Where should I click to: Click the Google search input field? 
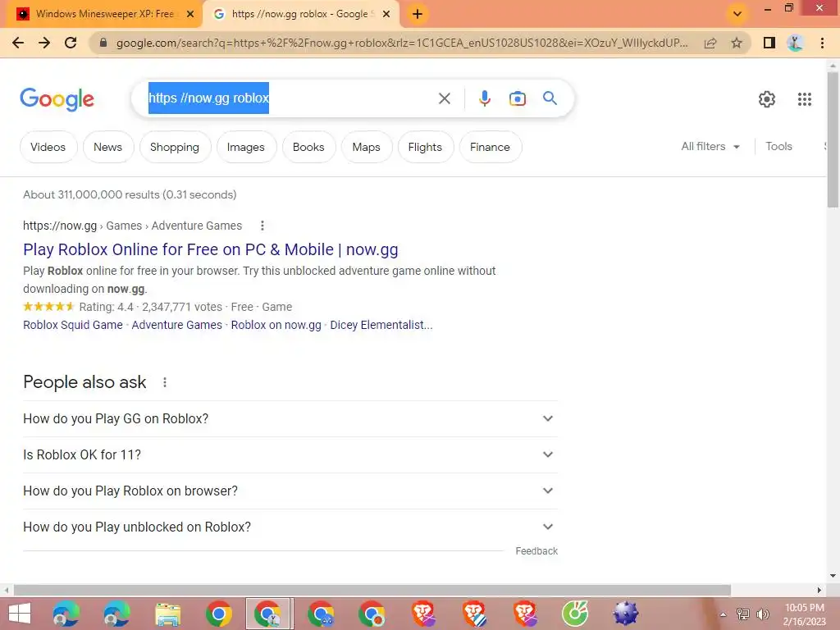tap(290, 98)
